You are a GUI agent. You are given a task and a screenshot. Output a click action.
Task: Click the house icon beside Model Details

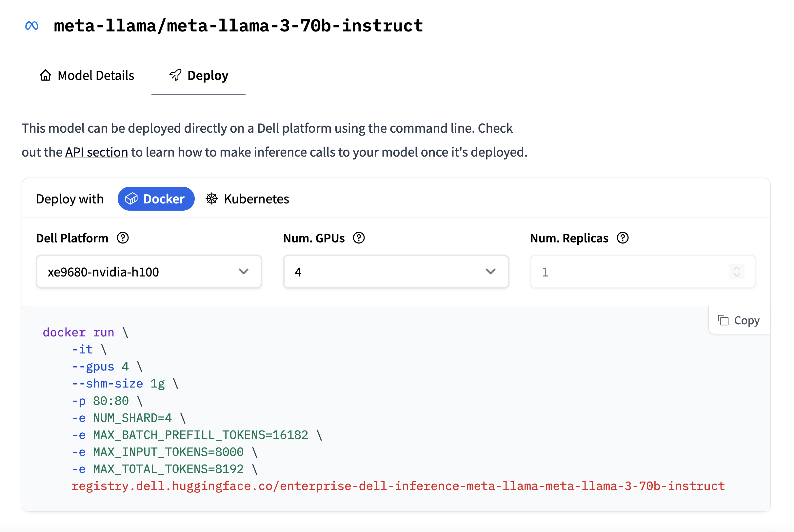coord(46,75)
